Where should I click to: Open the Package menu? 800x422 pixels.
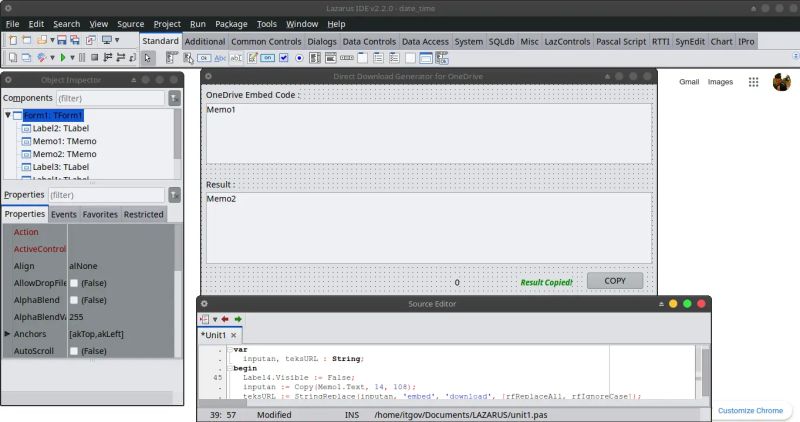click(231, 24)
